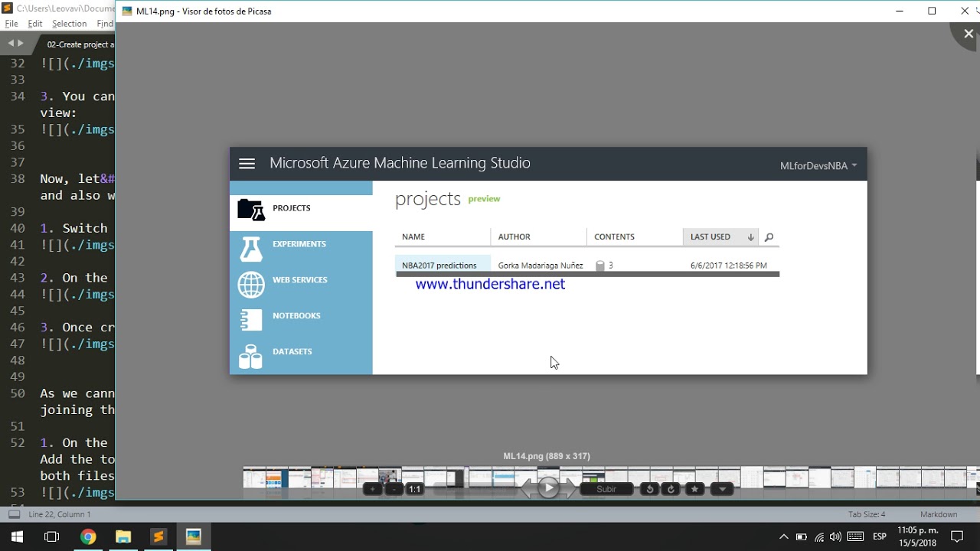Screen dimensions: 980x551
Task: Rotate the photo clockwise
Action: pos(671,489)
